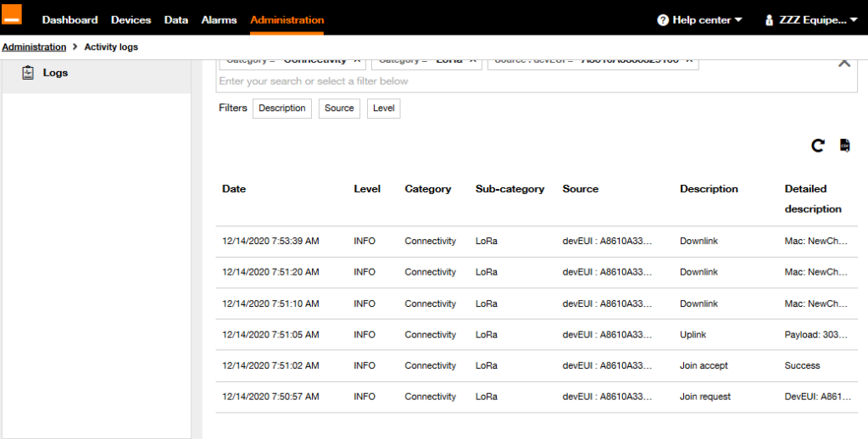Go to the Dashboard menu
Screen dimensions: 868x439
(70, 20)
